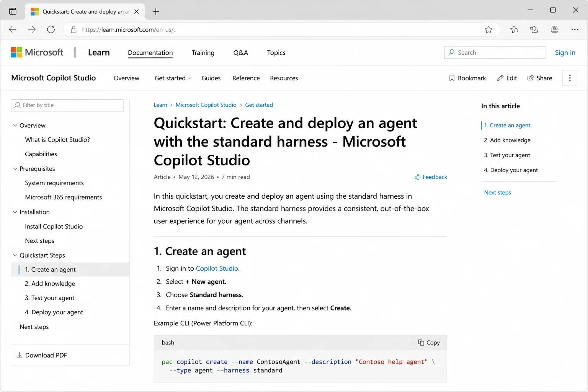Collapse the Overview tree section
The image size is (588, 392).
15,126
